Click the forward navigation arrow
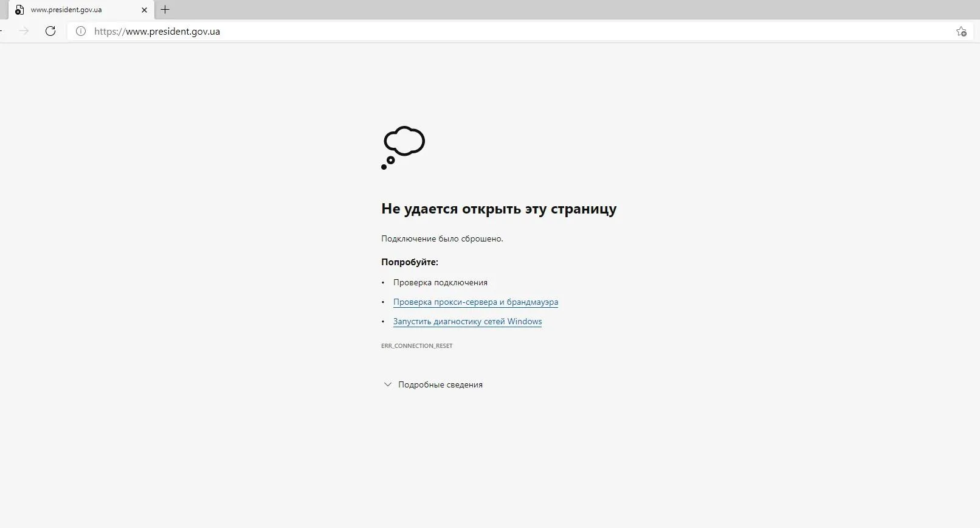The width and height of the screenshot is (980, 528). tap(24, 31)
